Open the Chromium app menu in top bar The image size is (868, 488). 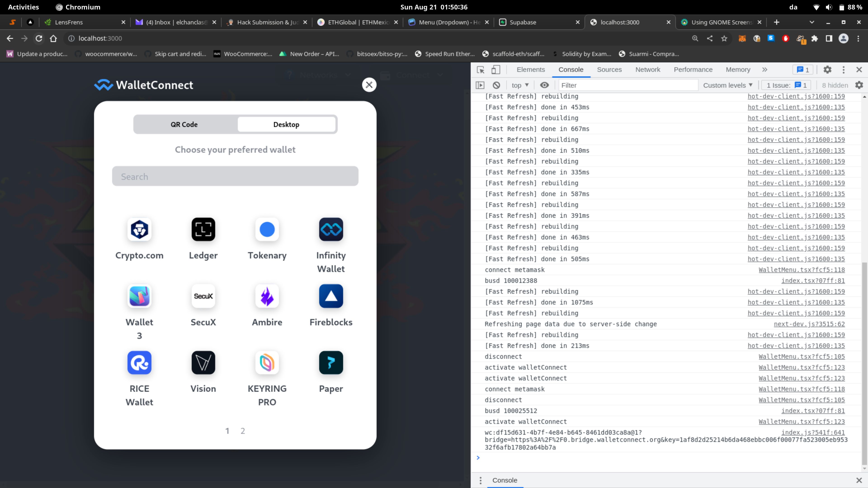click(x=78, y=7)
